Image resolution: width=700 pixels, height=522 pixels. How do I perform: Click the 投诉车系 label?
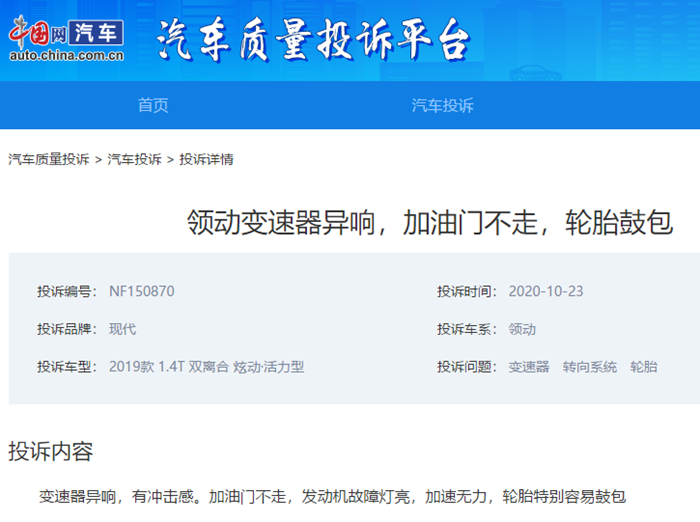(x=467, y=329)
